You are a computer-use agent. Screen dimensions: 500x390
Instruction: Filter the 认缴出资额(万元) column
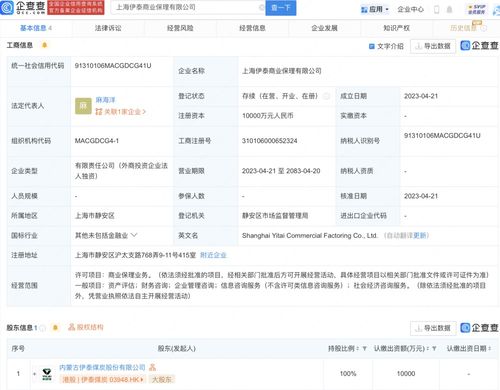coord(434,349)
